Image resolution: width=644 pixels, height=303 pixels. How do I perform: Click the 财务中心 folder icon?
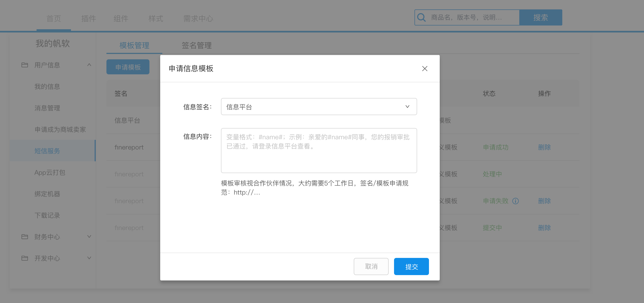tap(25, 237)
